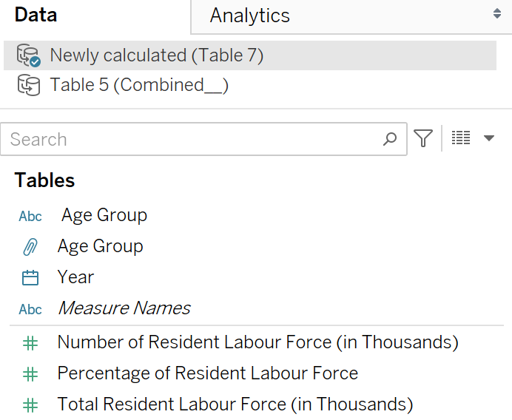The width and height of the screenshot is (512, 420).
Task: Click the filter funnel icon by search
Action: pos(423,138)
